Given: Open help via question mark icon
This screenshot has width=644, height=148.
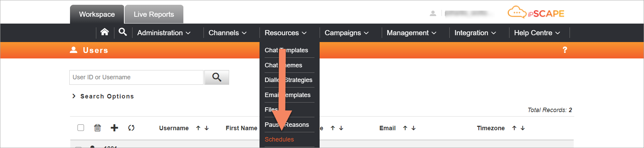Looking at the screenshot, I should tap(565, 50).
